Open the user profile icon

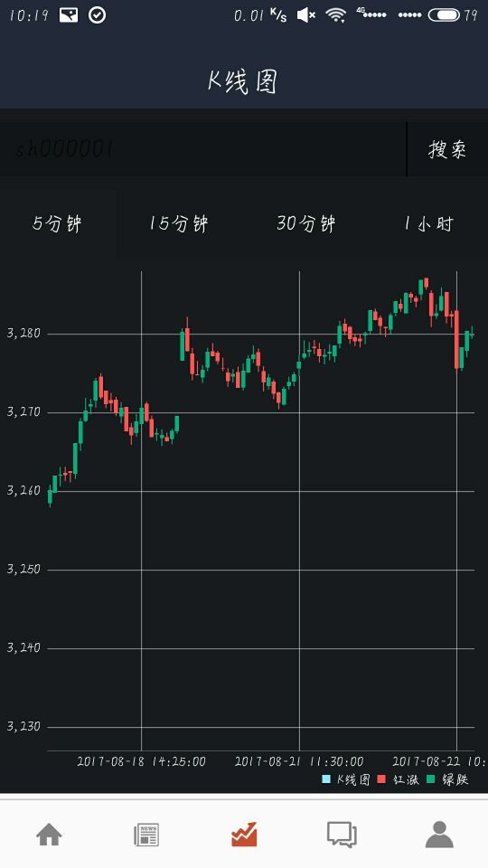point(439,835)
